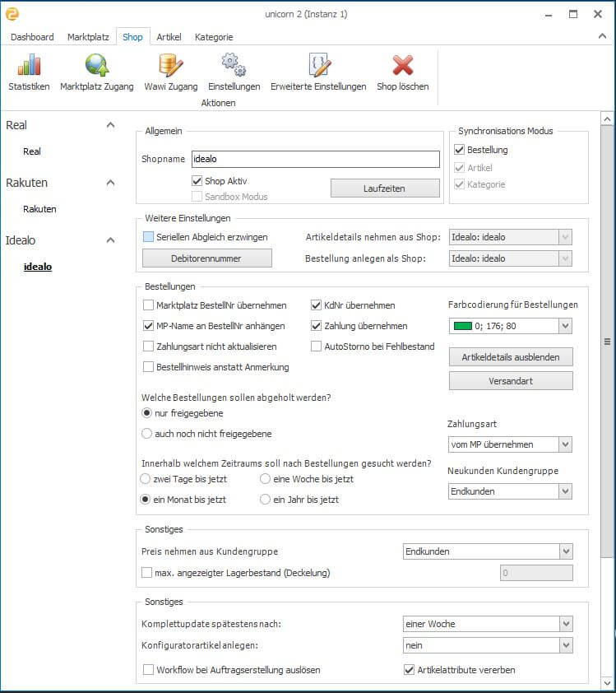Select Real shop in sidebar
The width and height of the screenshot is (616, 693).
[x=32, y=151]
